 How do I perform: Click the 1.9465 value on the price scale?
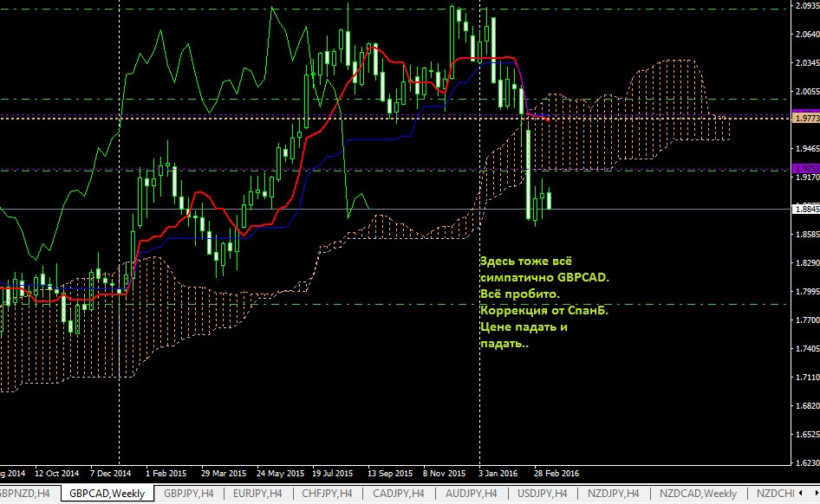[808, 149]
